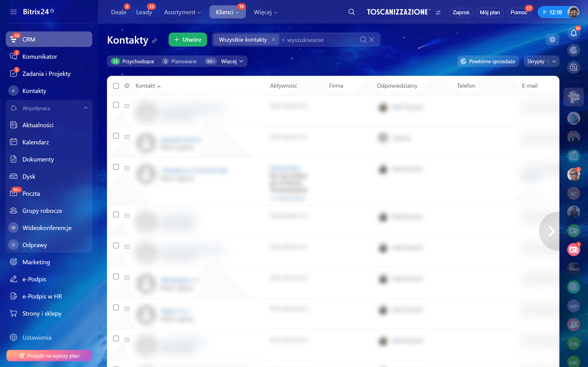Check the second contact row checkbox
The height and width of the screenshot is (367, 588).
116,136
